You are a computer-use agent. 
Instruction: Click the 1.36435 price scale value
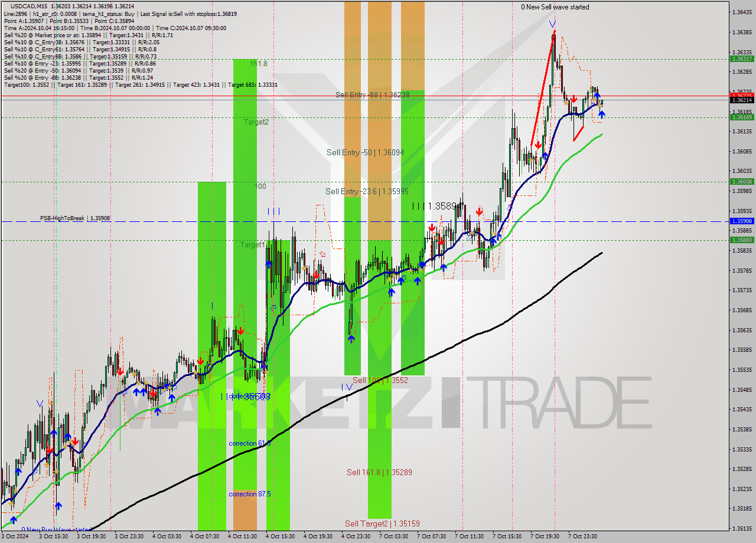[x=742, y=12]
